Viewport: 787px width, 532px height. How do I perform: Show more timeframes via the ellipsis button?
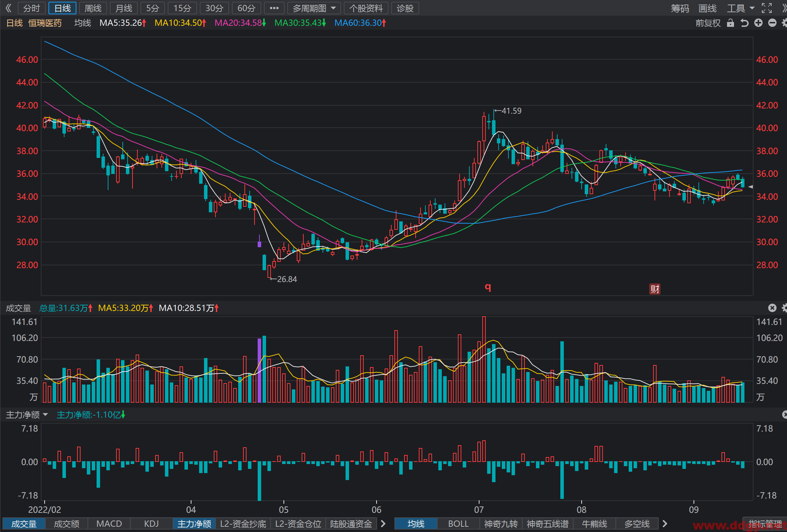[x=274, y=8]
